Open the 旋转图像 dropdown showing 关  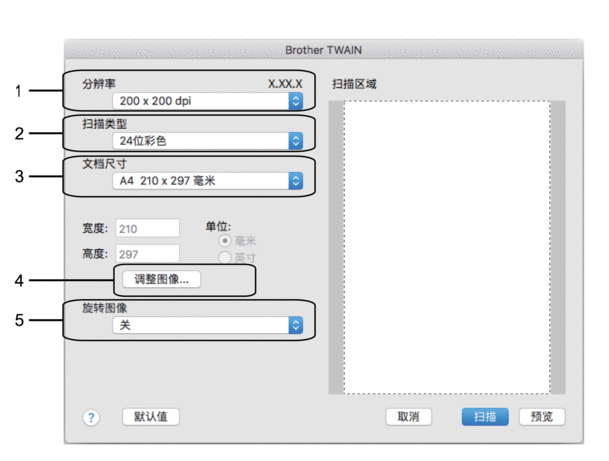pos(200,325)
